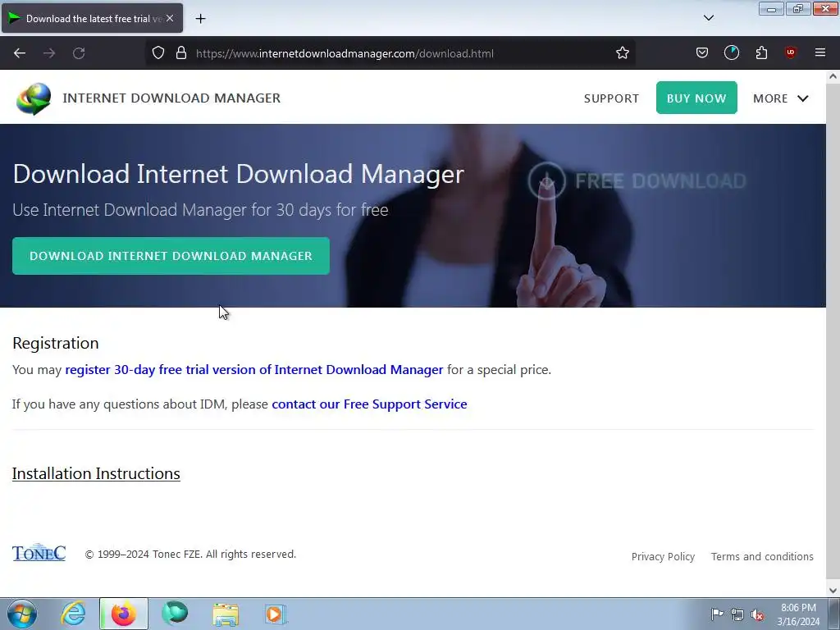The height and width of the screenshot is (630, 840).
Task: Bookmark this page with the star icon
Action: coord(622,53)
